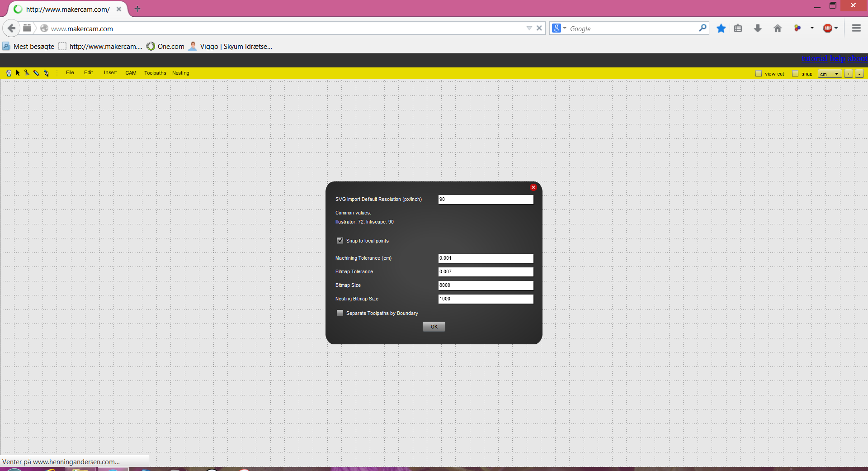Select the black arrow selection tool

click(x=18, y=73)
